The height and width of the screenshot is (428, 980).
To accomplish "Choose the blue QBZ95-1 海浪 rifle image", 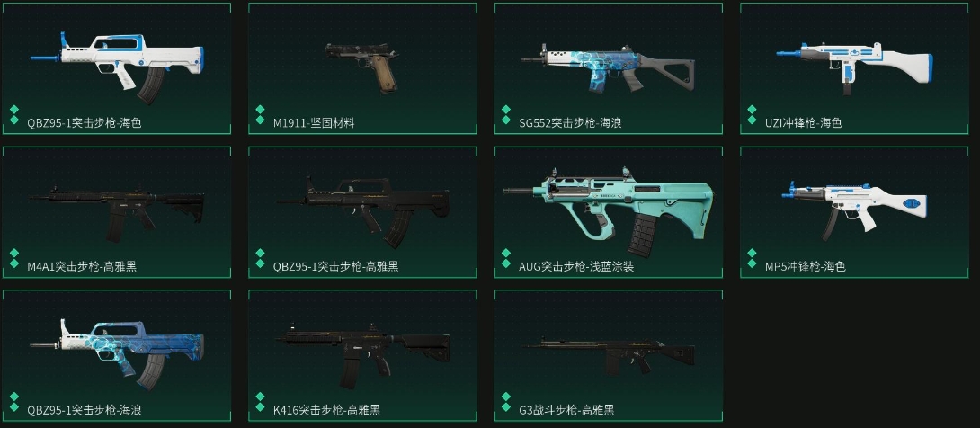I will 117,355.
